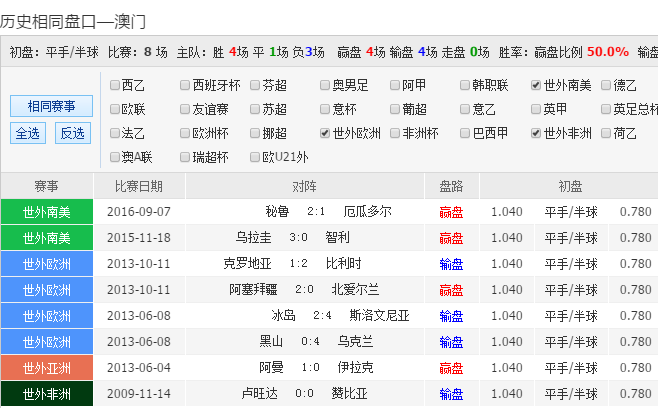
Task: Enable the 瑞超杯 checkbox
Action: (x=185, y=157)
